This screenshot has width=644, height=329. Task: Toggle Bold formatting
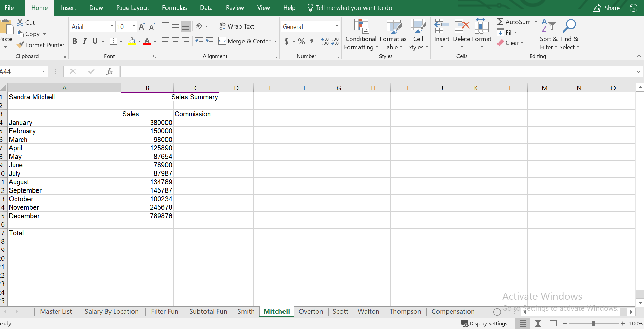(x=75, y=41)
